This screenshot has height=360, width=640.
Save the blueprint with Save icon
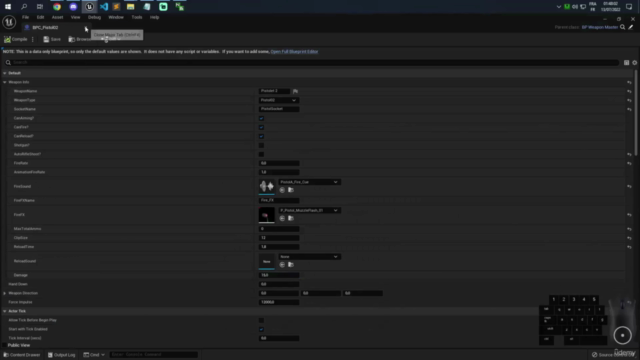[x=46, y=39]
